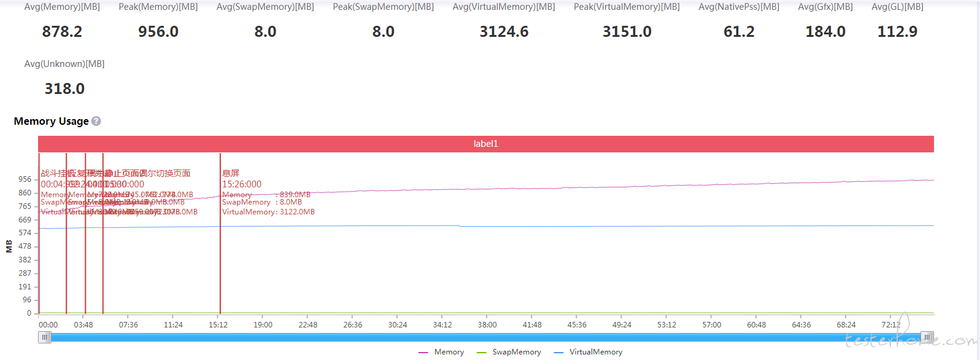Click the blue timeline range bar
Screen dimensions: 980x360
pyautogui.click(x=486, y=337)
